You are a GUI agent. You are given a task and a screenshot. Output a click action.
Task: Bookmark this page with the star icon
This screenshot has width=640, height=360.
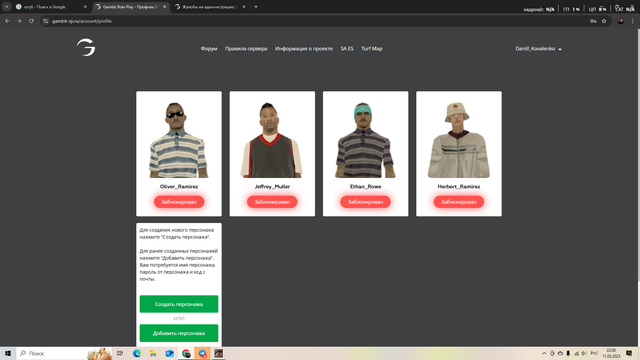click(x=604, y=21)
